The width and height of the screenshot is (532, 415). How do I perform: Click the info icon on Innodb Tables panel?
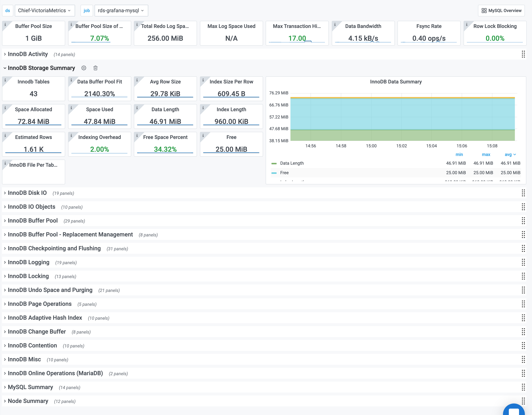5,80
